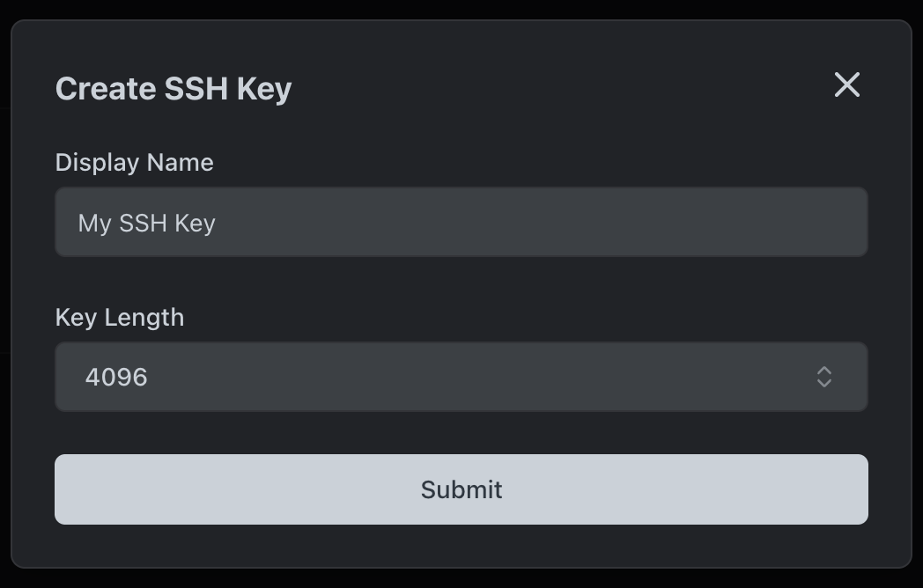Click the close cross beside the dialog title

pos(846,85)
